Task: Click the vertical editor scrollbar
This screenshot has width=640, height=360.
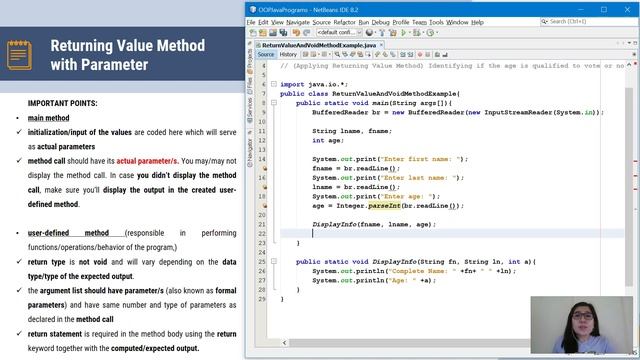Action: tap(629, 187)
